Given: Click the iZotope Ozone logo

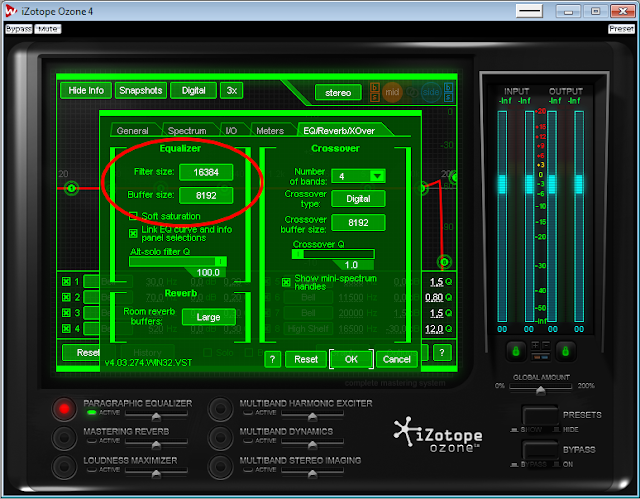Looking at the screenshot, I should pyautogui.click(x=438, y=435).
